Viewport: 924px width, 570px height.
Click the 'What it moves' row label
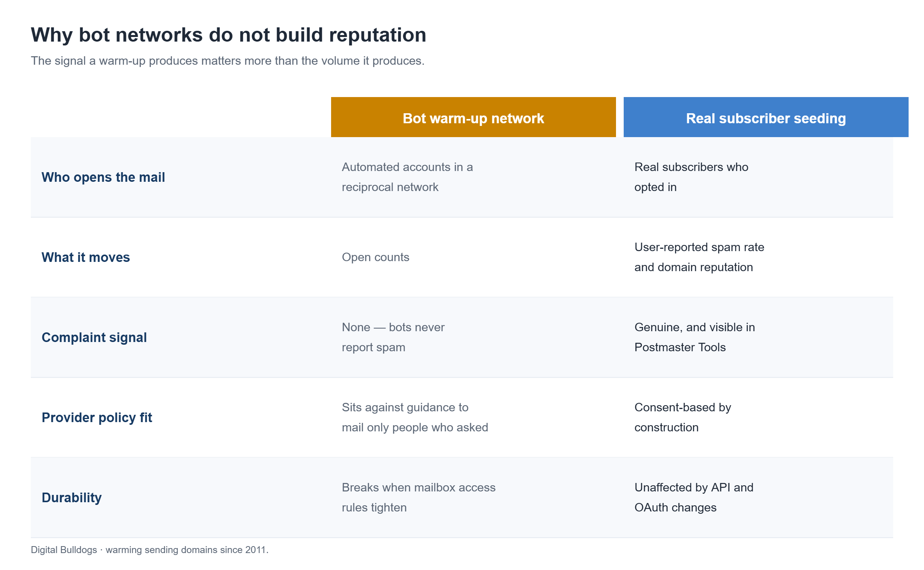[85, 257]
